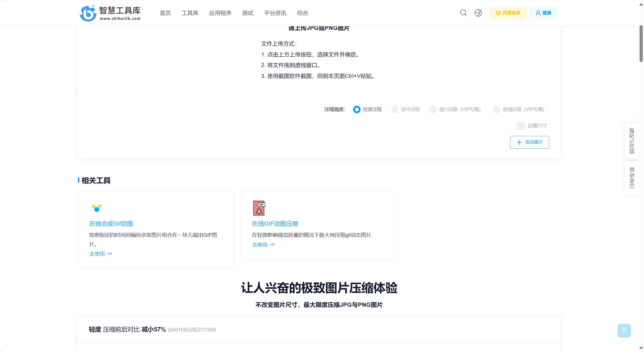644x352 pixels.
Task: Click the 开通会员 membership button
Action: [x=508, y=13]
